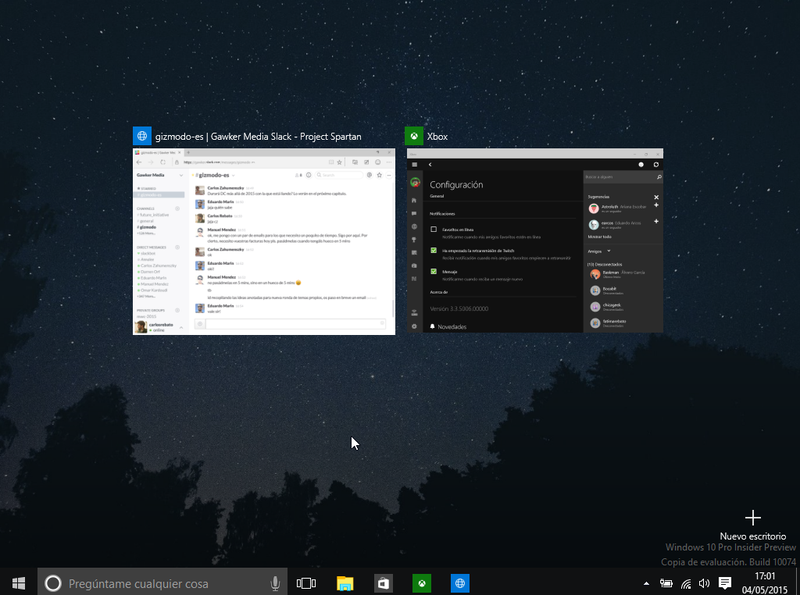Open future_initiative channel in Slack

click(x=153, y=215)
